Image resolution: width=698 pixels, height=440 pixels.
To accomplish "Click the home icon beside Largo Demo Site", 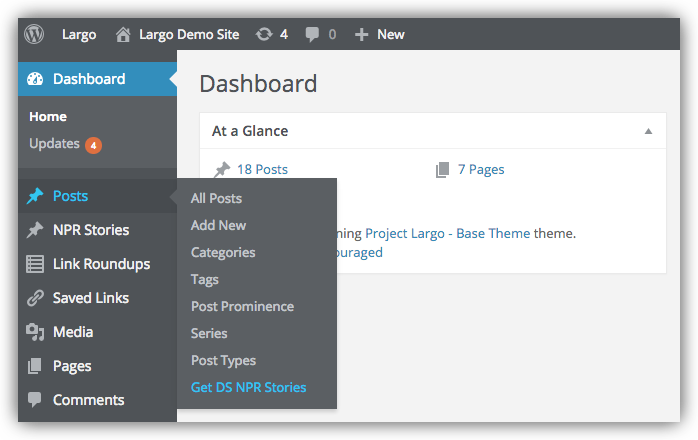I will pos(123,34).
